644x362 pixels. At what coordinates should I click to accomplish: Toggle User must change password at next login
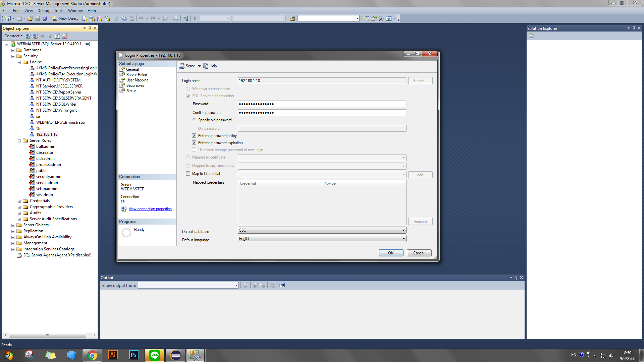pos(194,150)
